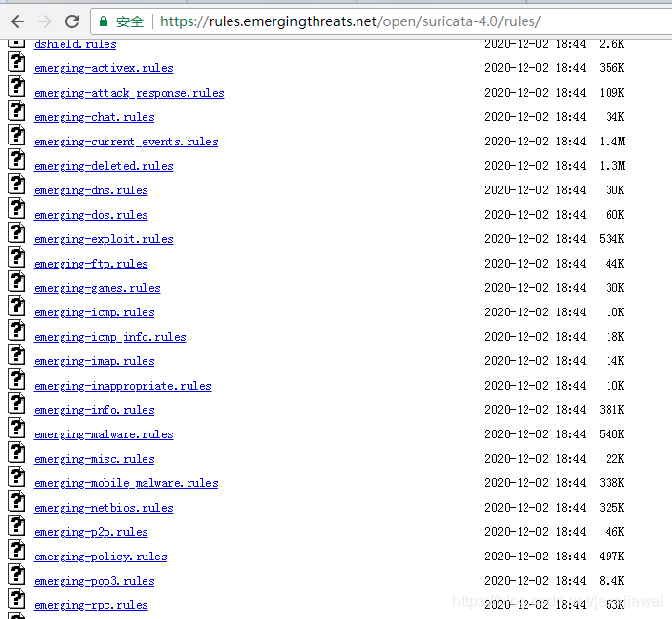Open the emerging-misc.rules link
Screen dimensions: 672x619
click(x=95, y=459)
